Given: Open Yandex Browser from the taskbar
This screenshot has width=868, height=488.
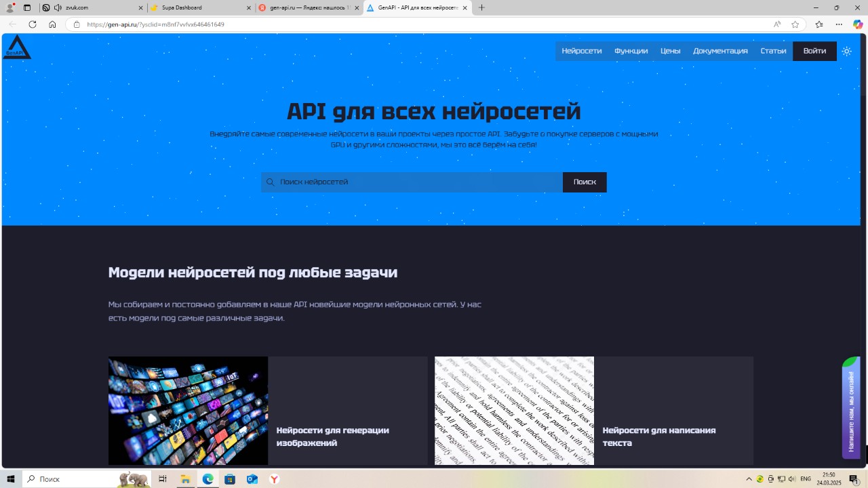Looking at the screenshot, I should tap(274, 479).
